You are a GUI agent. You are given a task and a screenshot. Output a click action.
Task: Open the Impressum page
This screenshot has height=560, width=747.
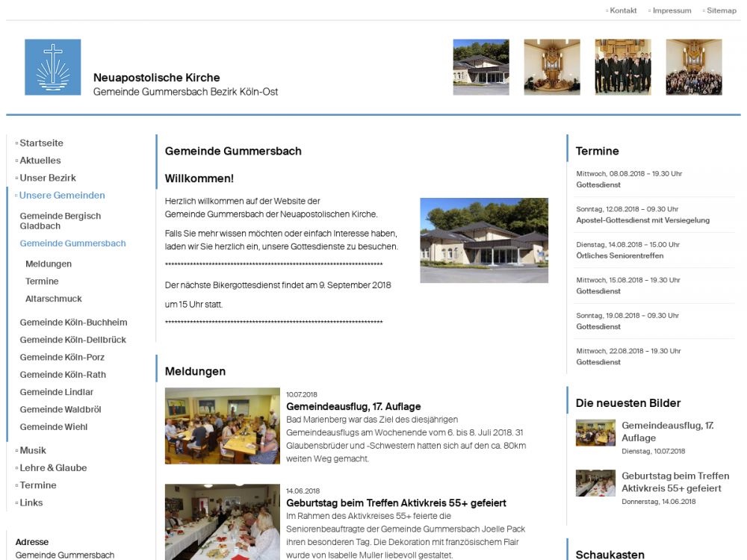click(672, 10)
